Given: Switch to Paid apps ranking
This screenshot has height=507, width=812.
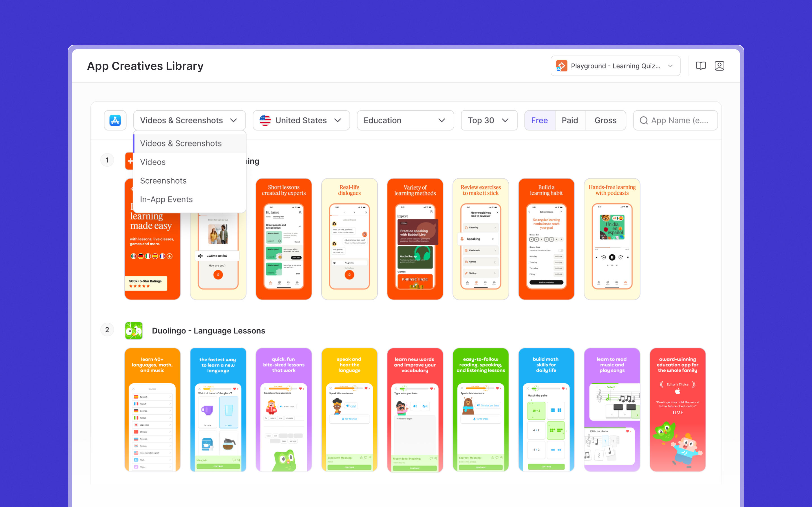Looking at the screenshot, I should point(570,120).
